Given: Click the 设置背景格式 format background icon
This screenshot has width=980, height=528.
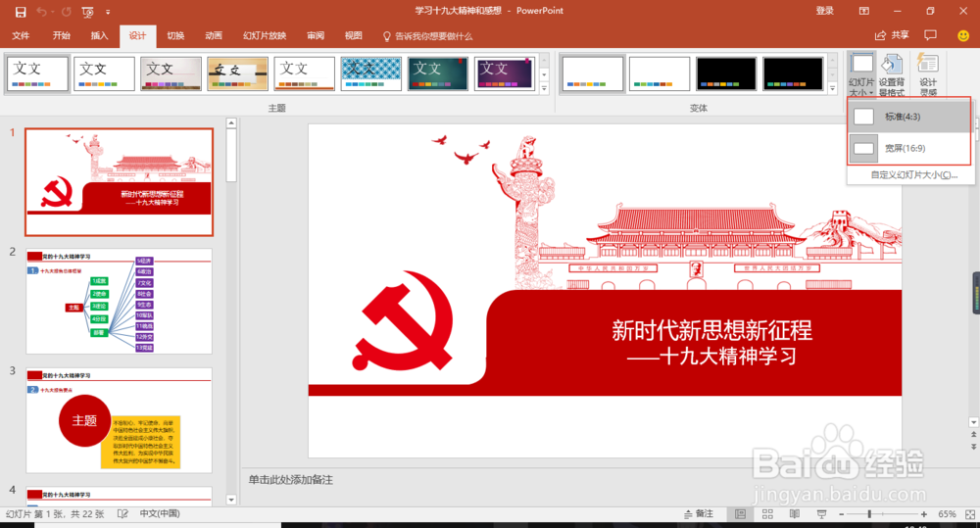Looking at the screenshot, I should [x=892, y=74].
